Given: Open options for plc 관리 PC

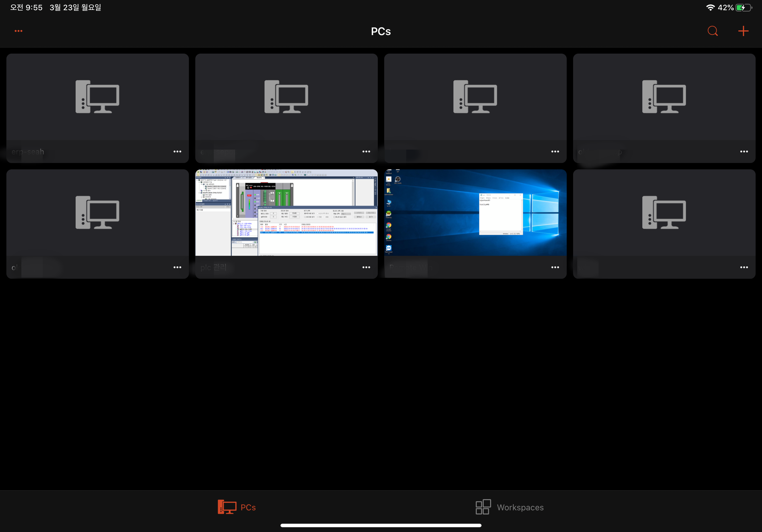Looking at the screenshot, I should (366, 267).
